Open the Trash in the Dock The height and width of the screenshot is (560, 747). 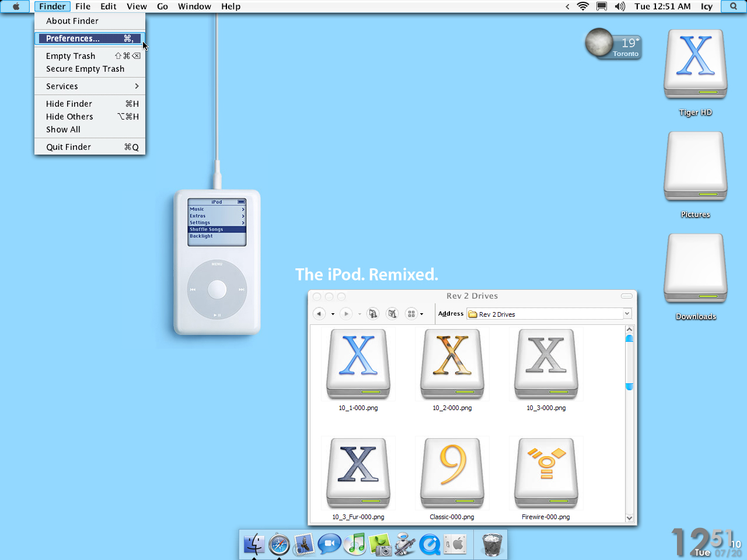click(492, 544)
